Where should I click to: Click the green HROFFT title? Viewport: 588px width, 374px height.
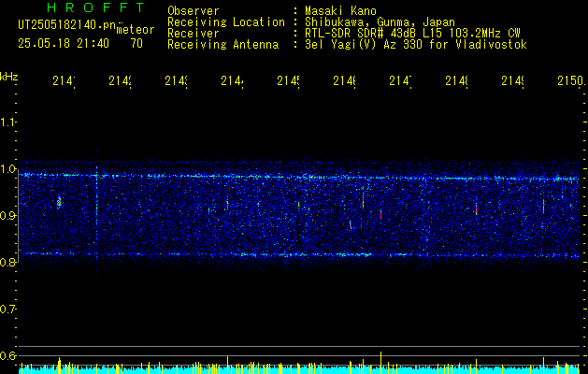[x=96, y=7]
